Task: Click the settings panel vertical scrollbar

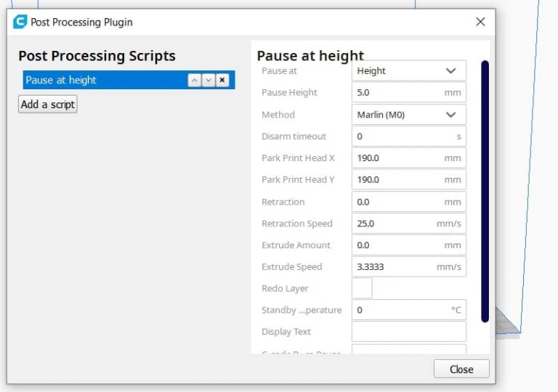Action: (485, 189)
